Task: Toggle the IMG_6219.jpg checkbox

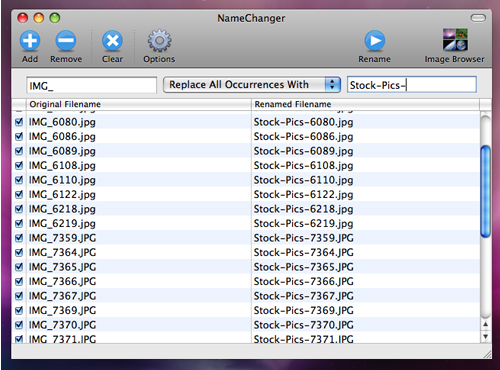Action: pyautogui.click(x=19, y=223)
